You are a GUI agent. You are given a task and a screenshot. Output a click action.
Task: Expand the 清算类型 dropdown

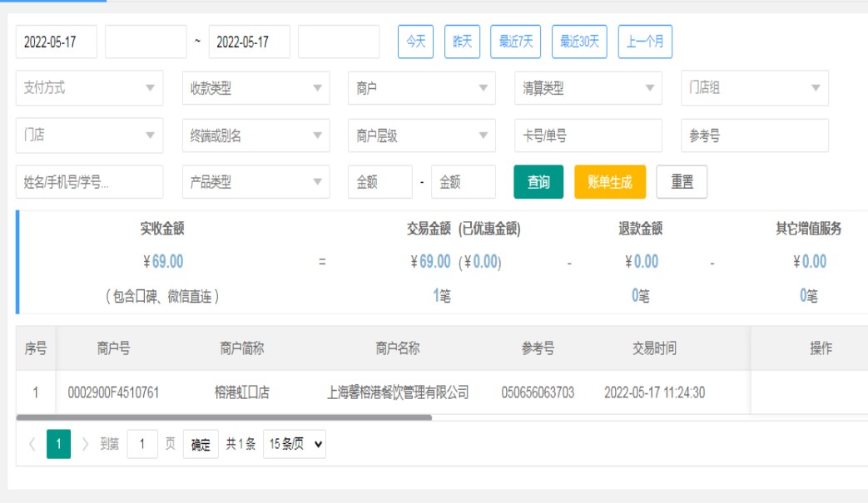(x=588, y=88)
